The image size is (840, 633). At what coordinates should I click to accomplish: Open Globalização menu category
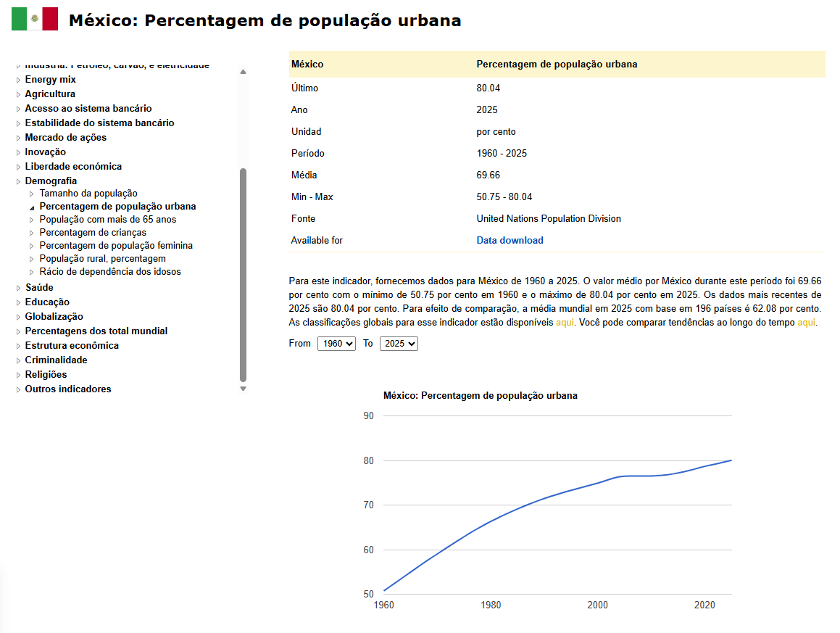click(54, 317)
